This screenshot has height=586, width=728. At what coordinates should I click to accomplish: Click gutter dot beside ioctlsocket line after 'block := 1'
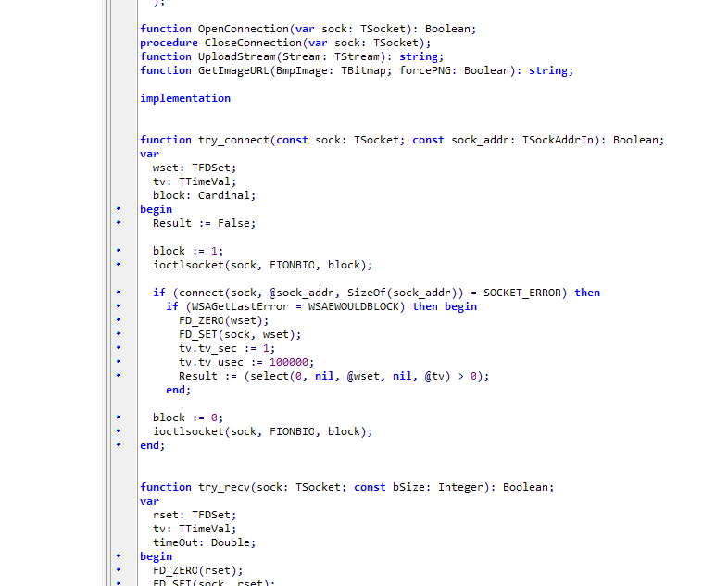[x=119, y=264]
